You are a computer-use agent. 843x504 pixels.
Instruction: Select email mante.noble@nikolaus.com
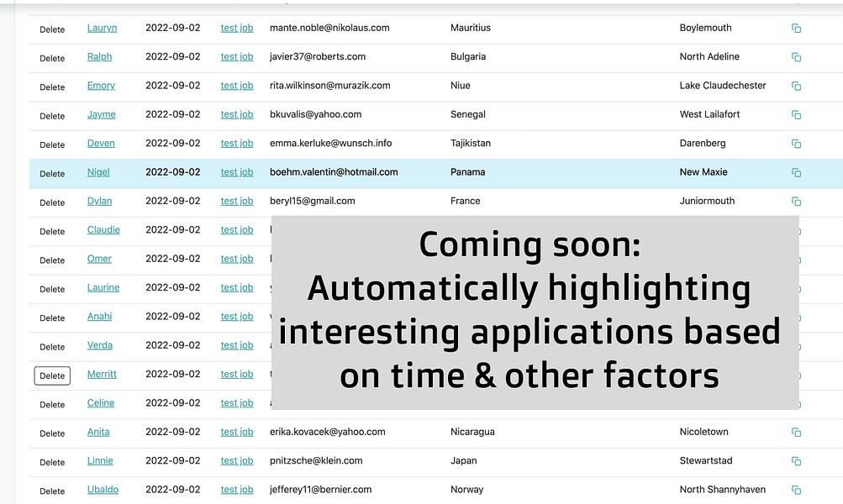click(329, 28)
